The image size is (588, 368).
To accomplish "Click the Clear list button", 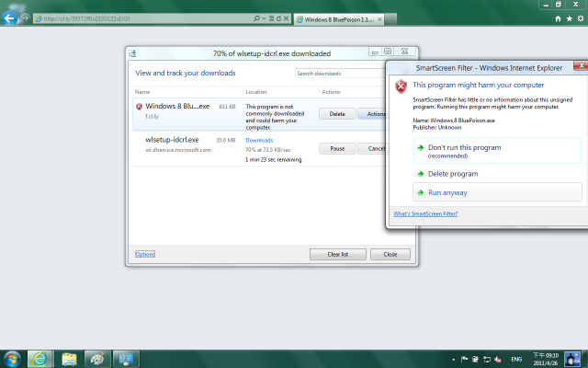I will click(338, 254).
